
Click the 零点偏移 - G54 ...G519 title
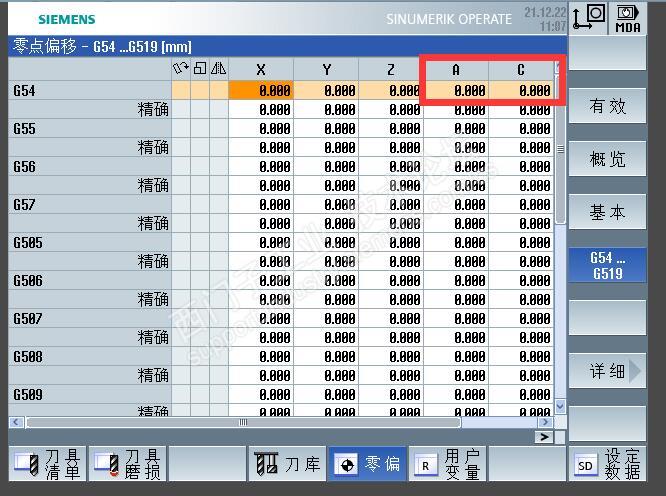click(x=102, y=46)
